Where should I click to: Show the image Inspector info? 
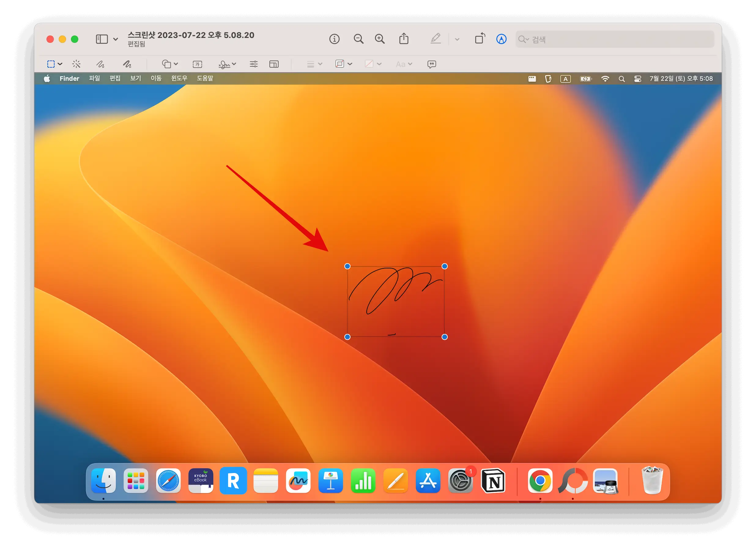click(334, 39)
